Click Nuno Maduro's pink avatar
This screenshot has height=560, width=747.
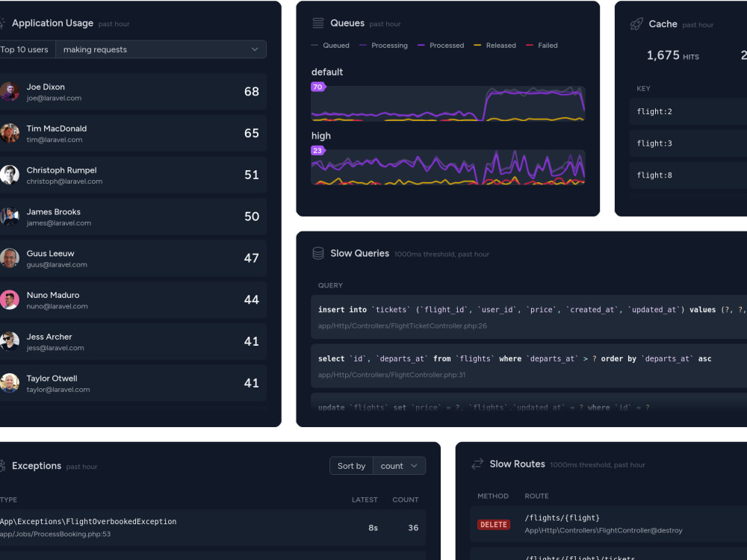9,300
